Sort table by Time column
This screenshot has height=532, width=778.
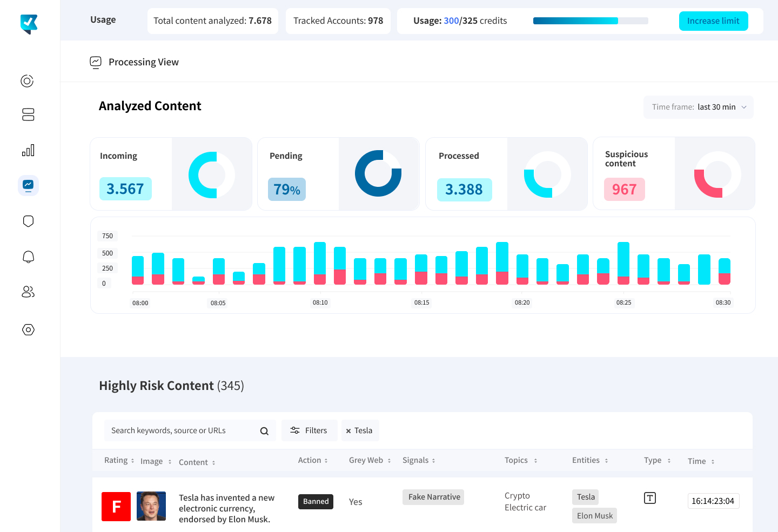701,461
